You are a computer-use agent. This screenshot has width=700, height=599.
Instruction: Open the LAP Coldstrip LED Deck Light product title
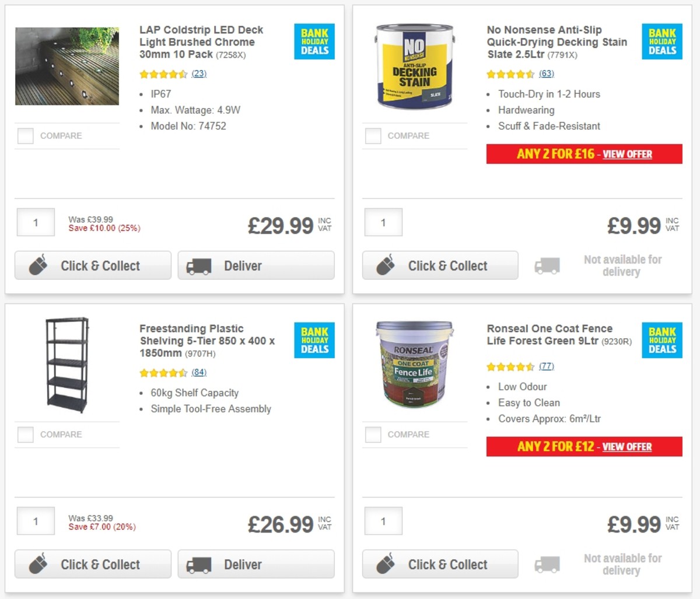click(x=201, y=42)
